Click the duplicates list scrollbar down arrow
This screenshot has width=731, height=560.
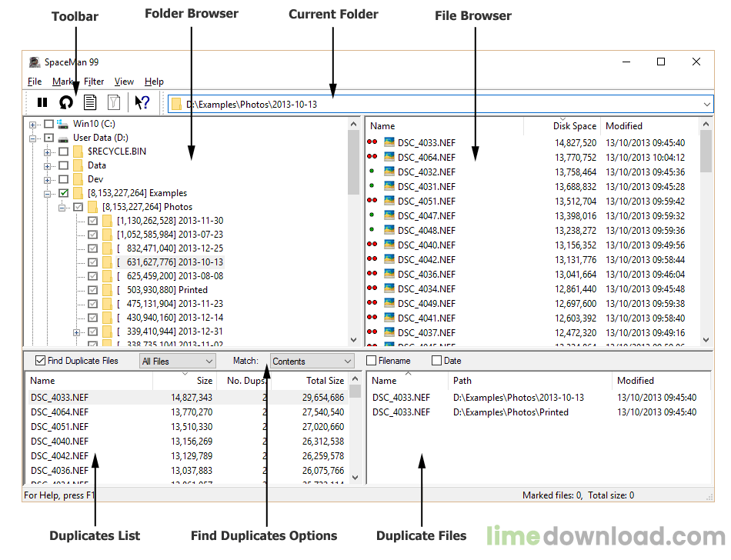(355, 478)
